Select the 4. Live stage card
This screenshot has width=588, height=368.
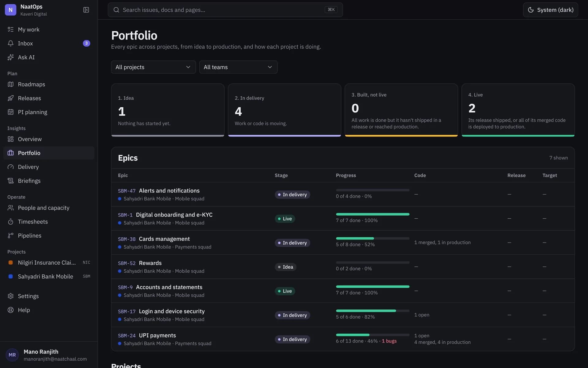[x=518, y=110]
